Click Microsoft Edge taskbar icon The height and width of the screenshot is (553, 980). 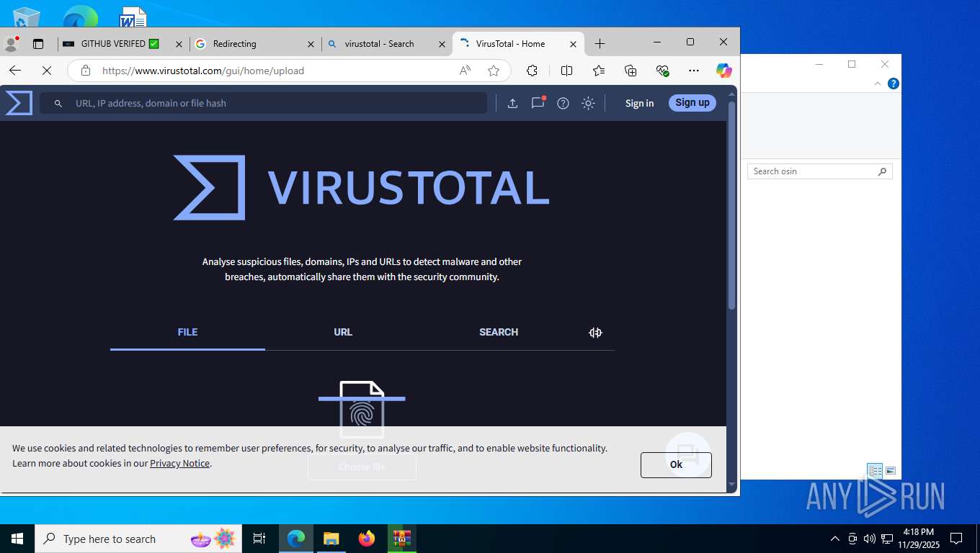click(x=295, y=539)
